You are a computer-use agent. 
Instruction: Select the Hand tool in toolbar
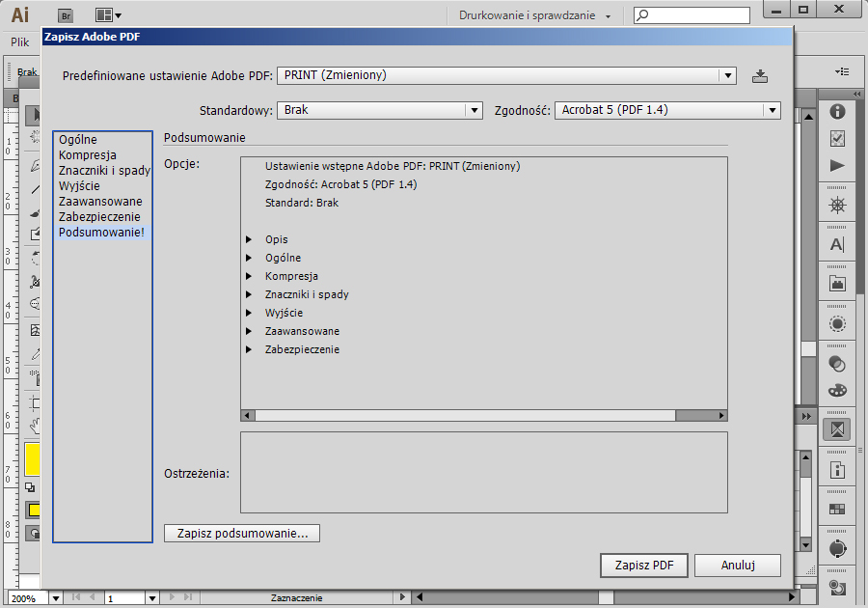35,426
